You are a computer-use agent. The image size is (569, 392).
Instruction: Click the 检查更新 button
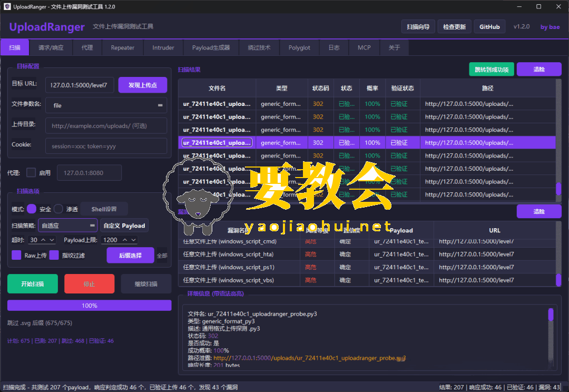tap(454, 26)
